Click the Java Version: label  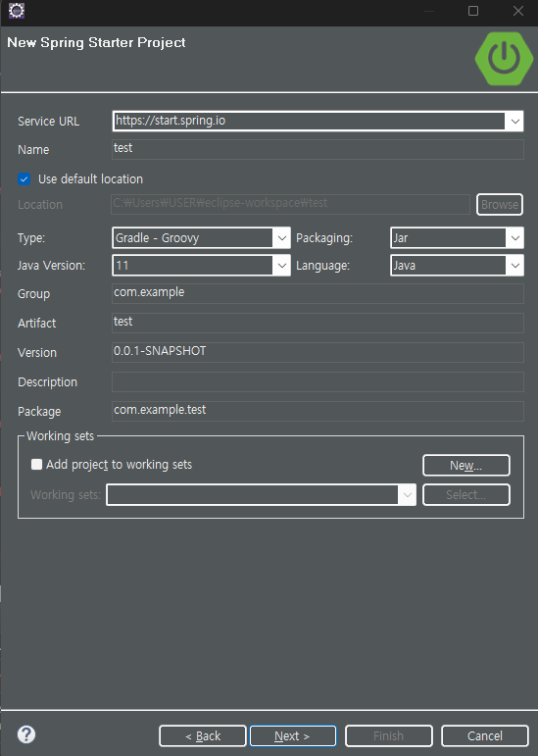coord(51,266)
